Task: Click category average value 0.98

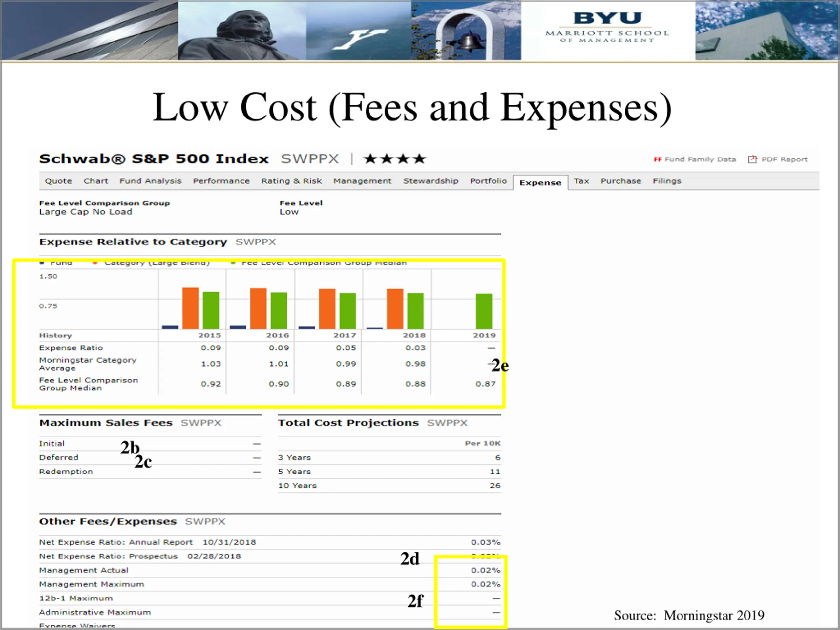Action: 415,364
